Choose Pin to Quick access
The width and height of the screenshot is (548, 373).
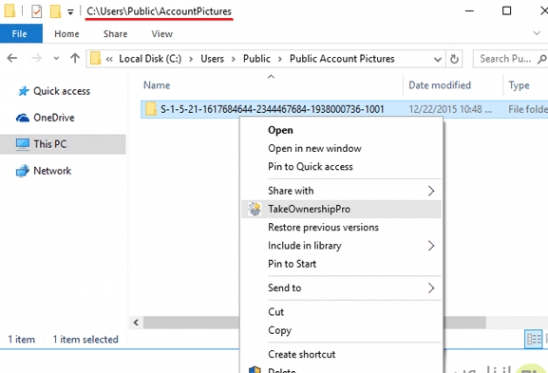pyautogui.click(x=310, y=167)
